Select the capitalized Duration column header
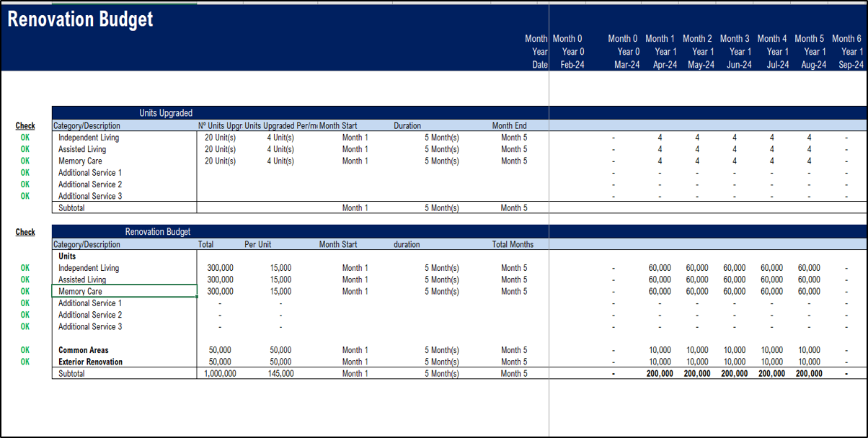Screen dimensions: 868x438 click(407, 126)
